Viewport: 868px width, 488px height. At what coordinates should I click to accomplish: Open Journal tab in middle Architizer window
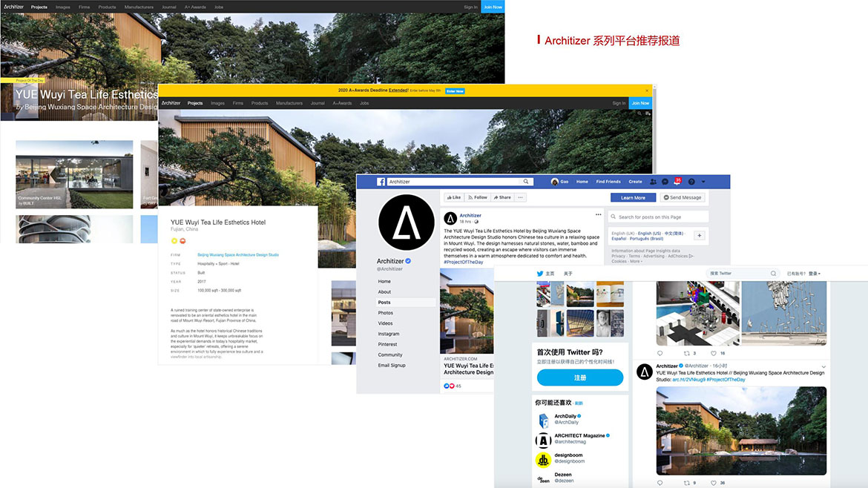point(318,103)
